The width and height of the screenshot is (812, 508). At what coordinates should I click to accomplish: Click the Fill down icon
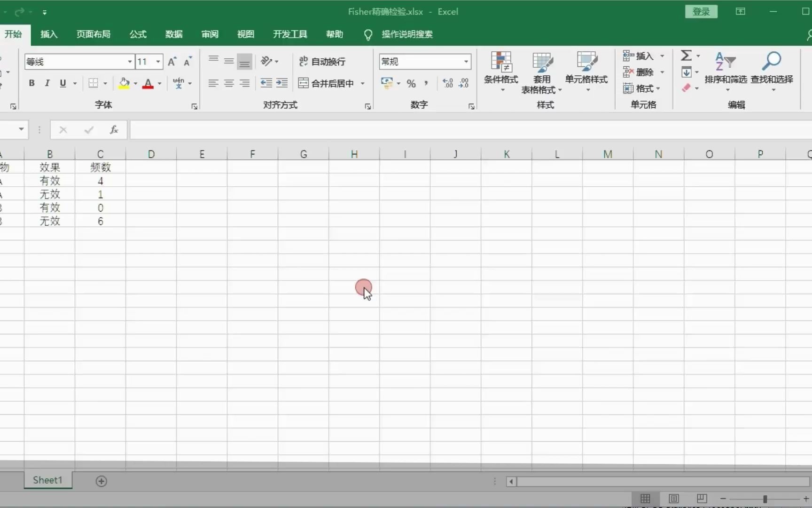686,72
